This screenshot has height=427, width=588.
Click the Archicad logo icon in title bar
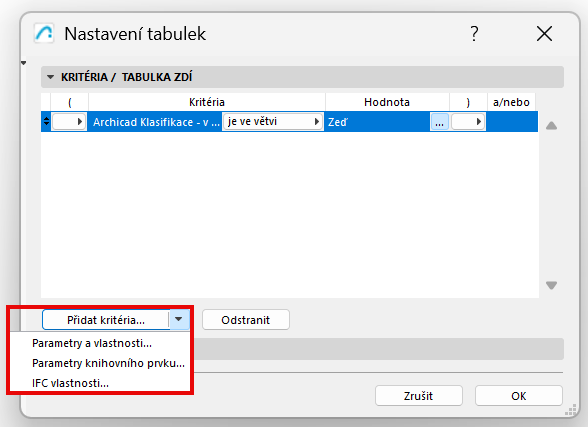point(44,33)
